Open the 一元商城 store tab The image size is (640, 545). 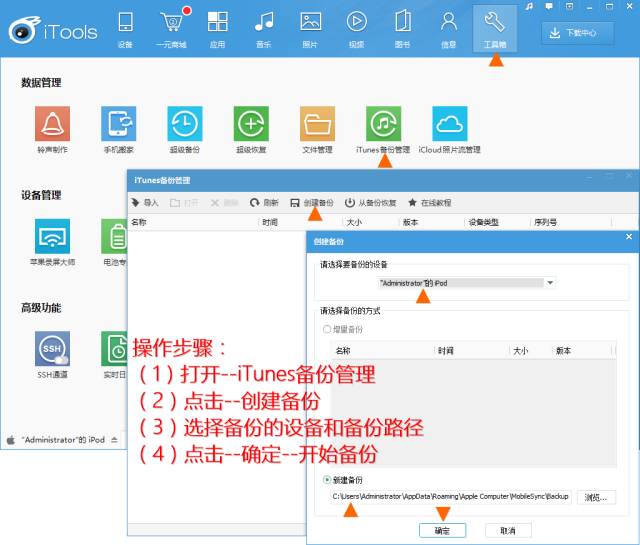pyautogui.click(x=171, y=30)
